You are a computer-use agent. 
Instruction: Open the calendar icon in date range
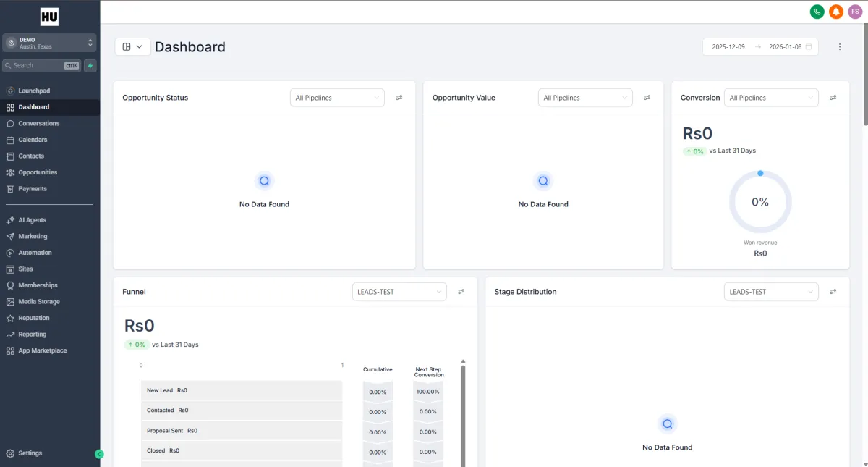tap(809, 47)
